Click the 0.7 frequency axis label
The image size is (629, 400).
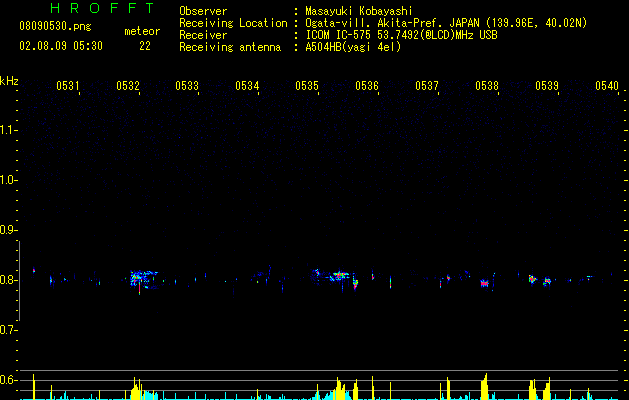pos(8,330)
